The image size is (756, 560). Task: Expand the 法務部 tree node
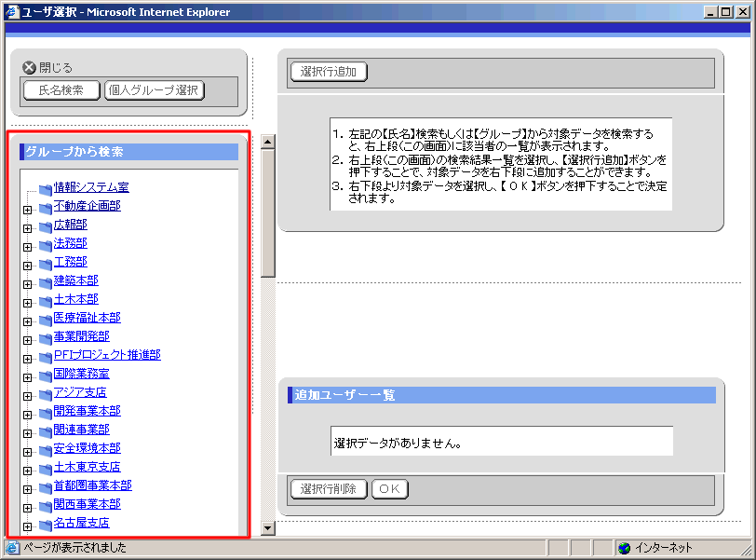(28, 247)
